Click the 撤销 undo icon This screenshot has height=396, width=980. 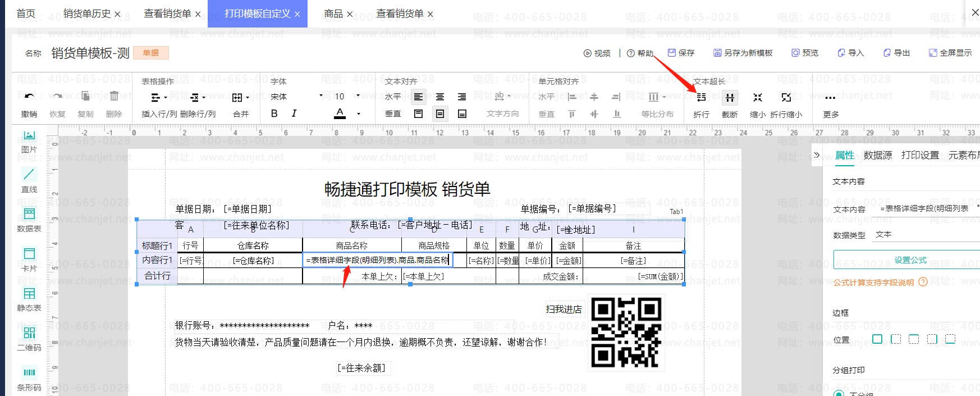29,97
